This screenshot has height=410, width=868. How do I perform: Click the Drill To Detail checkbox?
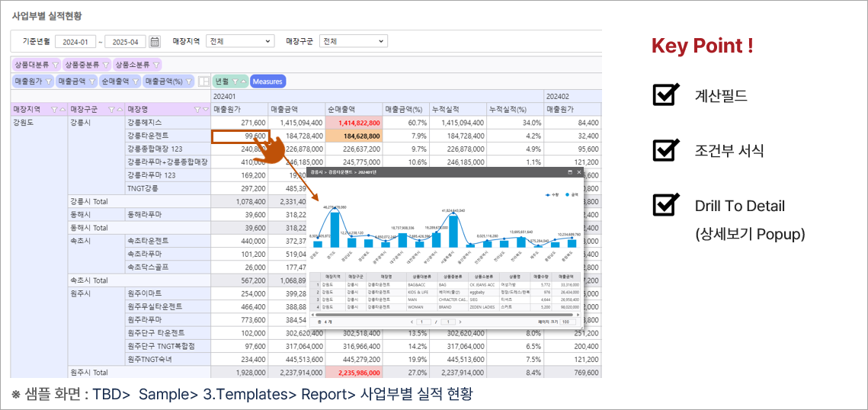coord(665,205)
